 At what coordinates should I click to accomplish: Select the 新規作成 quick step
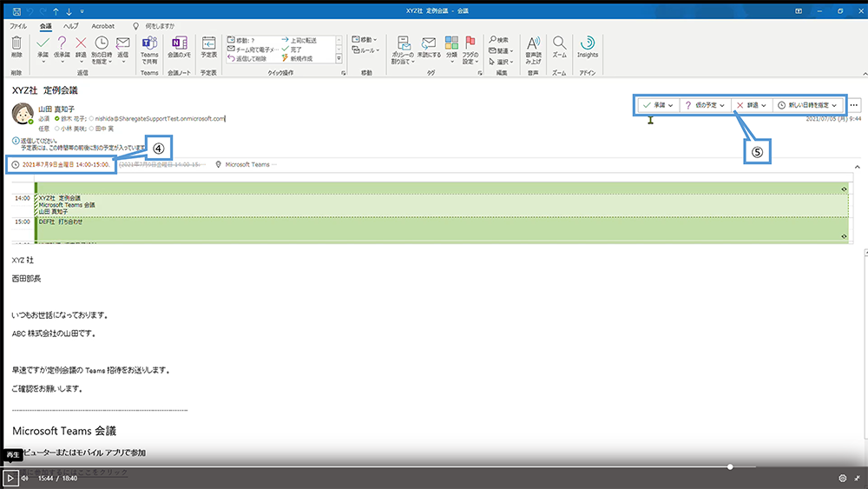pyautogui.click(x=297, y=58)
